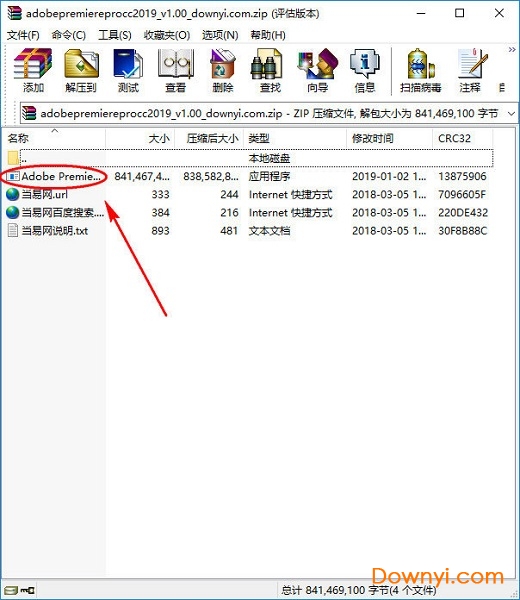
Task: Sort by CRC32 column header
Action: tap(454, 138)
